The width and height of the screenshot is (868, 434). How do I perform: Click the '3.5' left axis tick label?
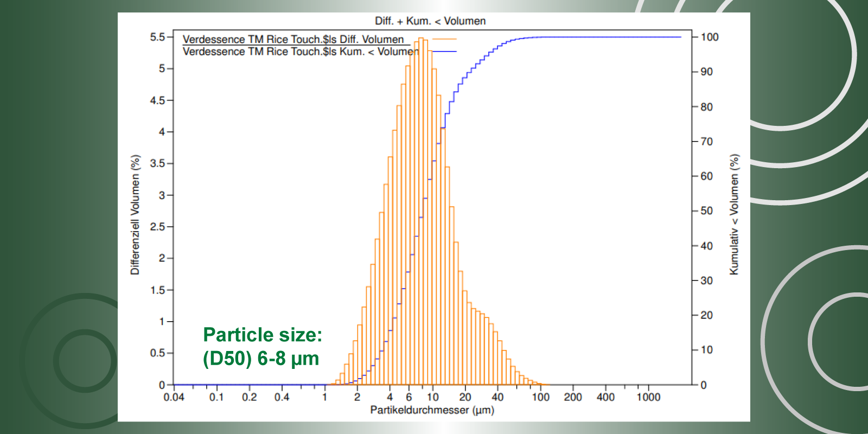click(157, 163)
